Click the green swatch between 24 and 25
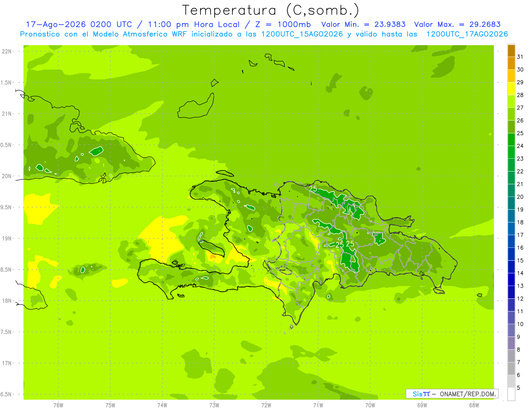Viewport: 532px width, 411px height. coord(511,140)
